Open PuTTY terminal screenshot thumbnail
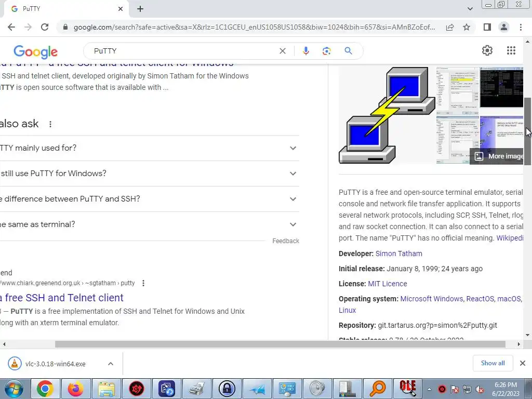The height and width of the screenshot is (399, 532). coord(501,87)
